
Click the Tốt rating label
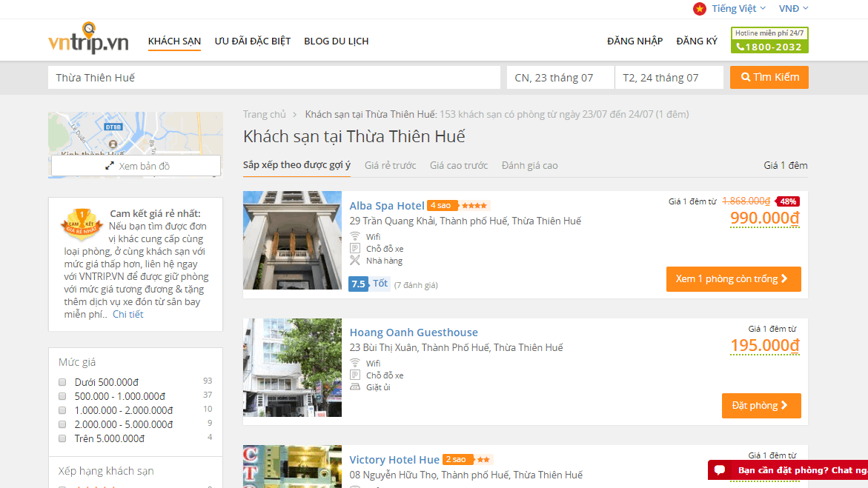[380, 284]
